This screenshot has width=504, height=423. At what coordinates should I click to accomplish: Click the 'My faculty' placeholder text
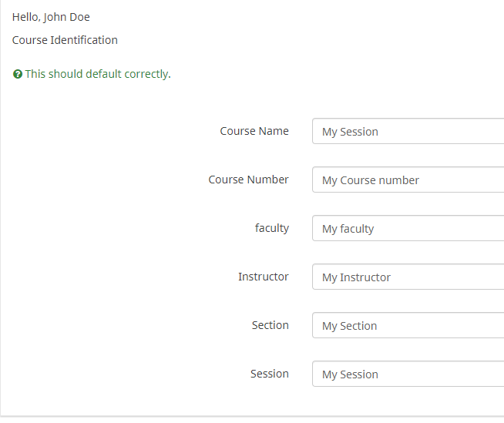[348, 229]
